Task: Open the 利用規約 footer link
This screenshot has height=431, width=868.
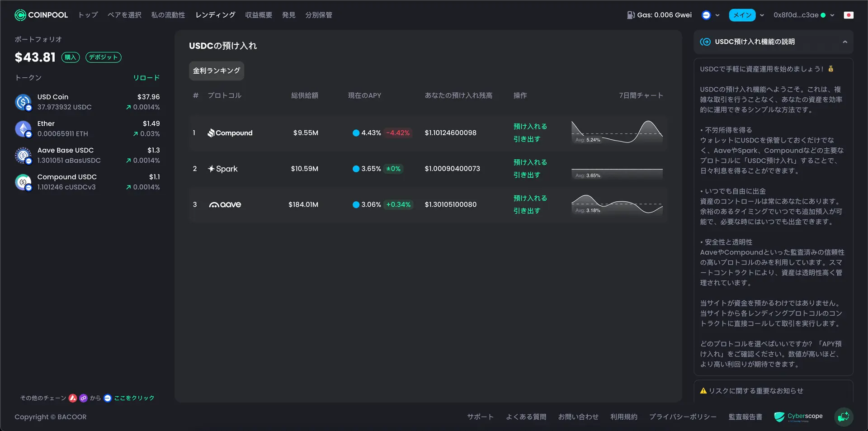Action: (624, 417)
